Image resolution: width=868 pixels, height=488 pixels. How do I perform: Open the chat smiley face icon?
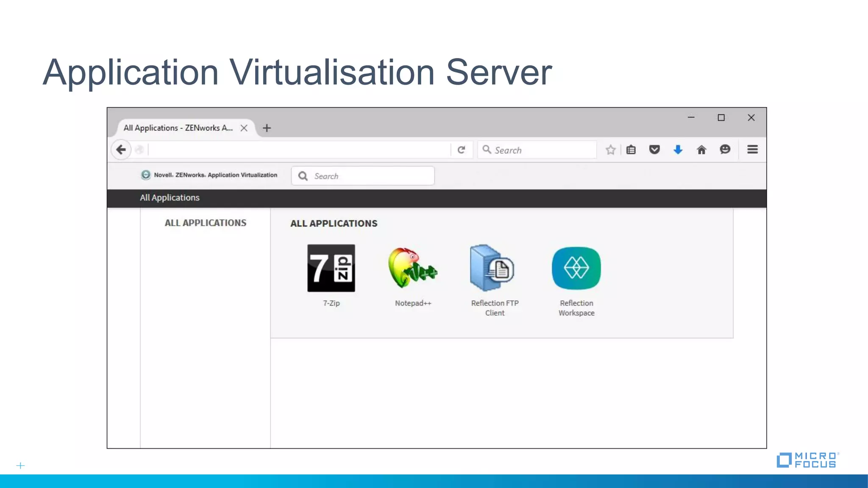point(725,149)
